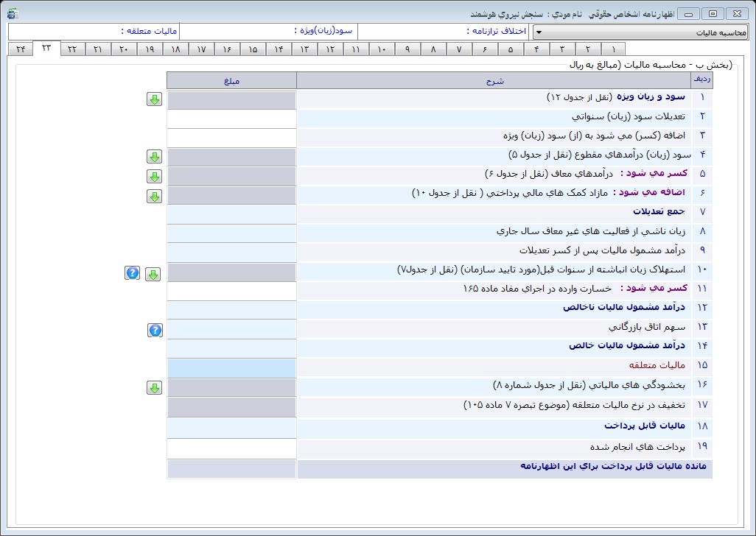
Task: Click green import arrow for row 6 مازاد کمک های مالی
Action: coord(154,197)
